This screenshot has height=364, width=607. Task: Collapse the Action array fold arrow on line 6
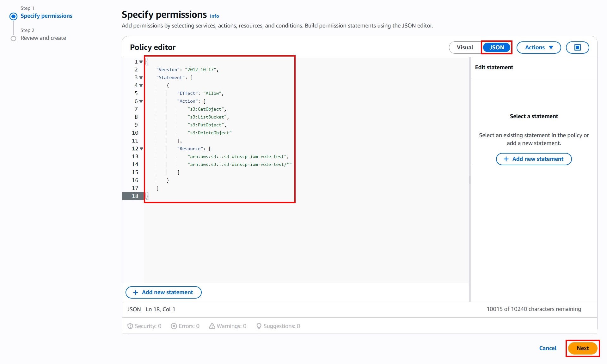pyautogui.click(x=141, y=101)
